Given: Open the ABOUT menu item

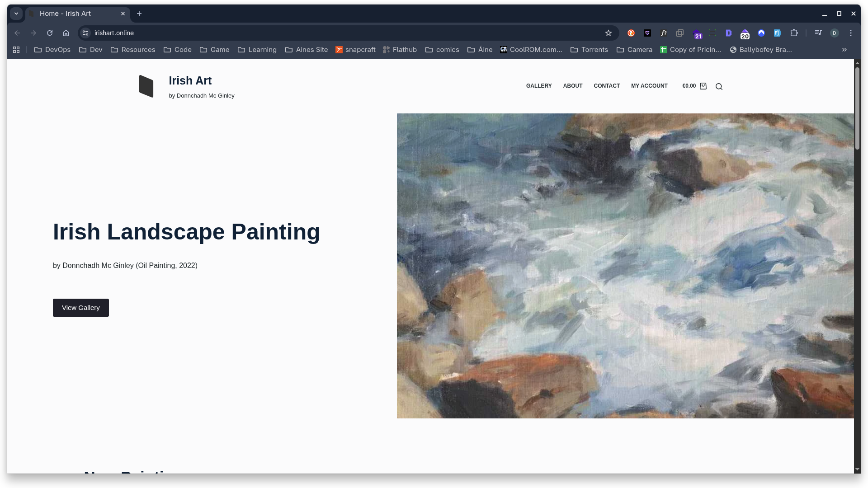Looking at the screenshot, I should click(572, 86).
